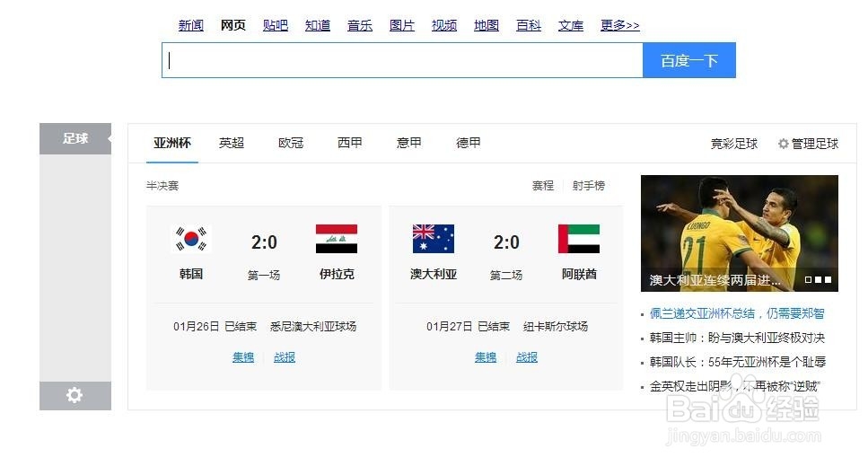
Task: Click the 澳大利亚 team name
Action: point(434,274)
